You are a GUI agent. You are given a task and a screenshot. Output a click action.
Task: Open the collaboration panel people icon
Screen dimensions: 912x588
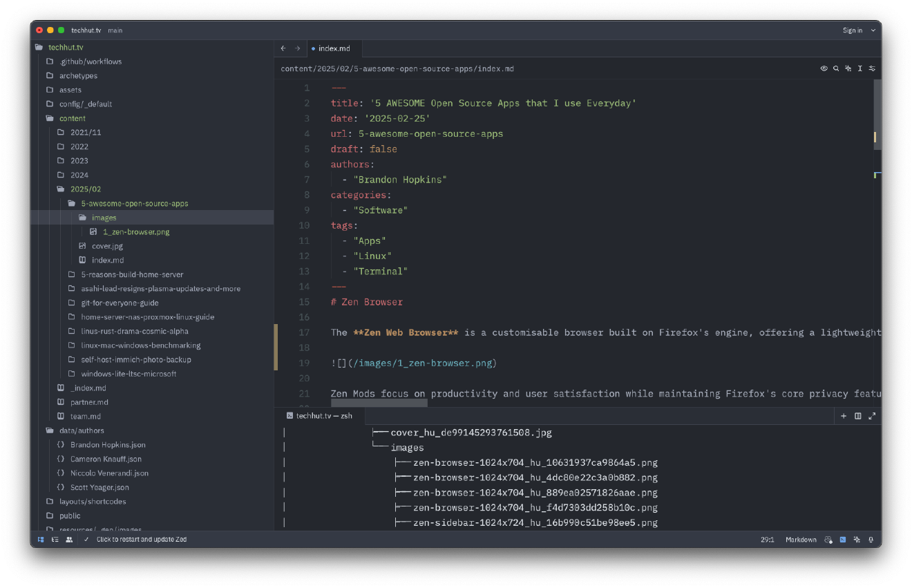[x=69, y=540]
